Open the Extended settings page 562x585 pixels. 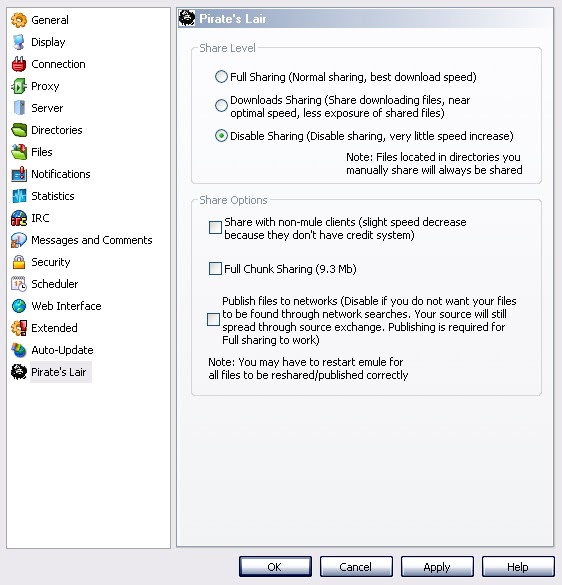[x=54, y=328]
